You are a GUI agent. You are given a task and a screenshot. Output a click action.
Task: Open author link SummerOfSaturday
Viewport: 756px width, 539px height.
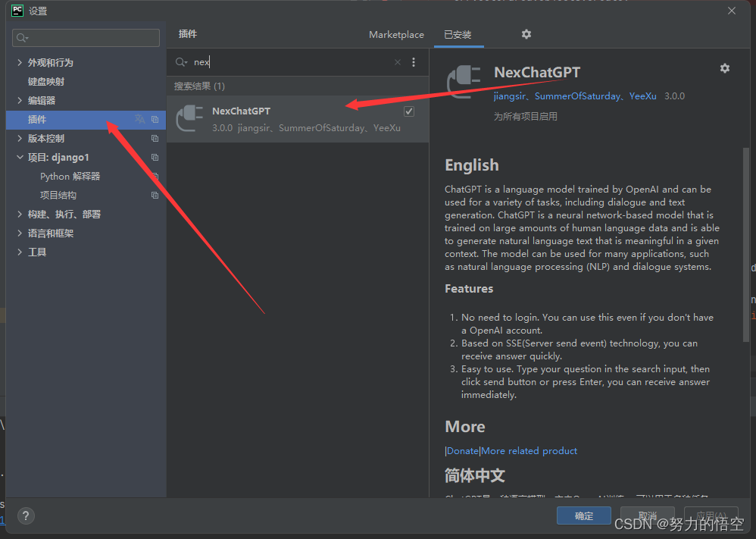577,96
